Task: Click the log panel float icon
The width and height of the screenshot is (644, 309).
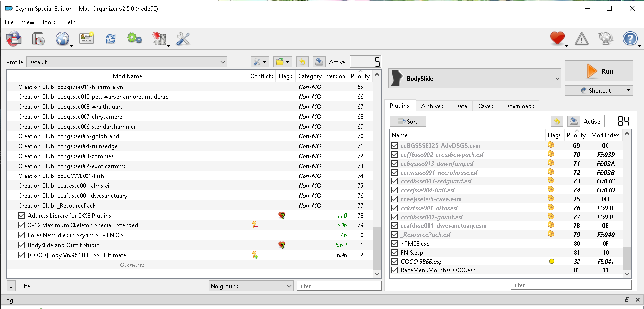Action: click(627, 300)
